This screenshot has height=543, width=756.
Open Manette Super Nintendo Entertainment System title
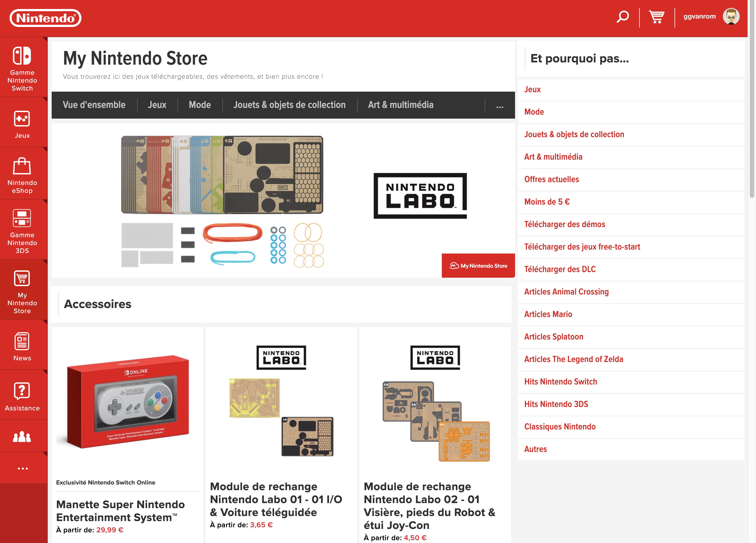(x=120, y=511)
